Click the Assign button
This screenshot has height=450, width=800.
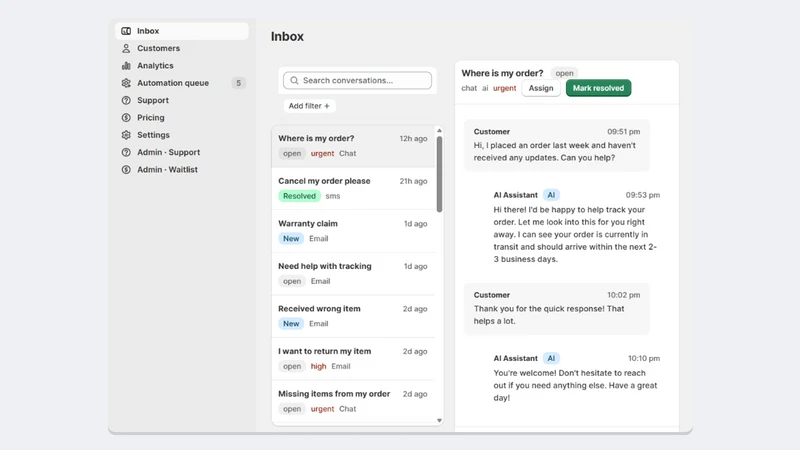click(x=541, y=88)
